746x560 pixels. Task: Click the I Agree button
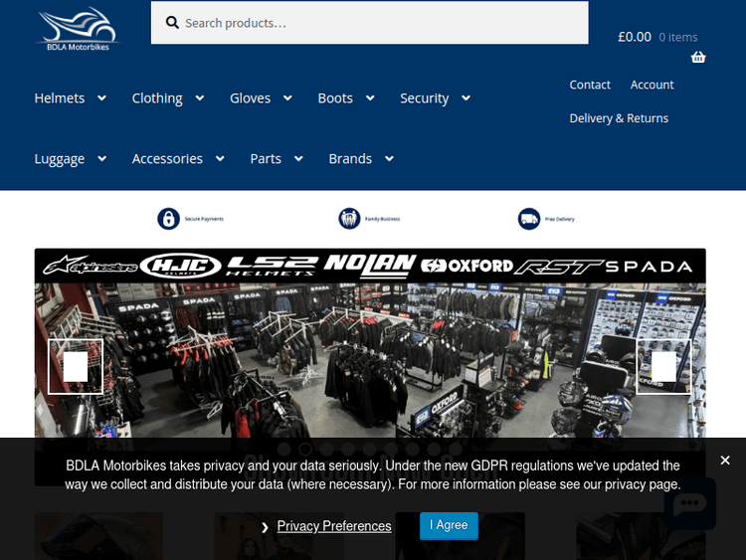tap(449, 525)
